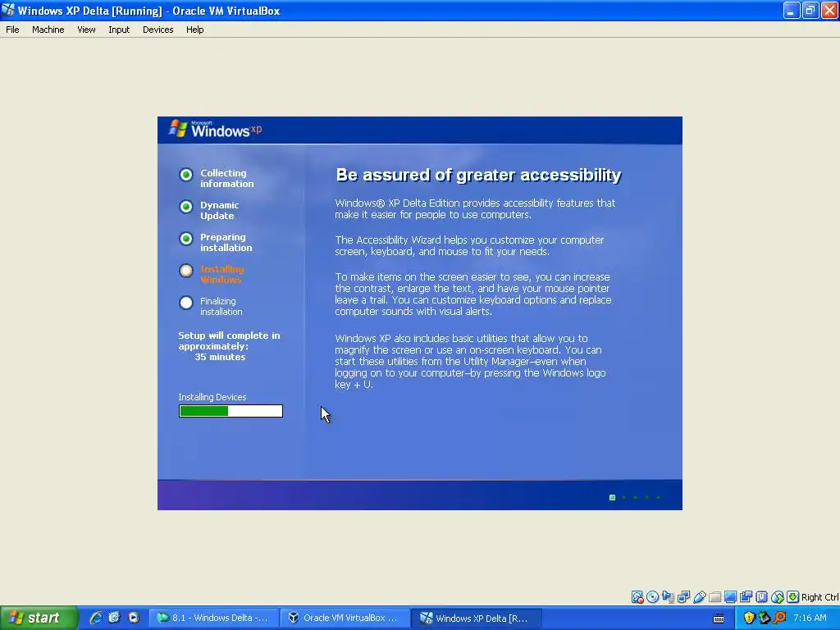Click the audio status icon in VirtualBox
Image resolution: width=840 pixels, height=630 pixels.
[x=668, y=597]
